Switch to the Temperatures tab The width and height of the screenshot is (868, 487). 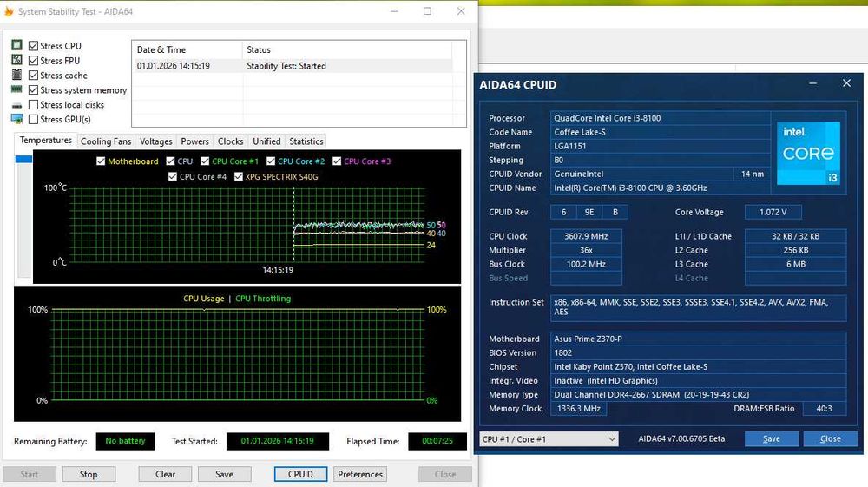[x=46, y=141]
